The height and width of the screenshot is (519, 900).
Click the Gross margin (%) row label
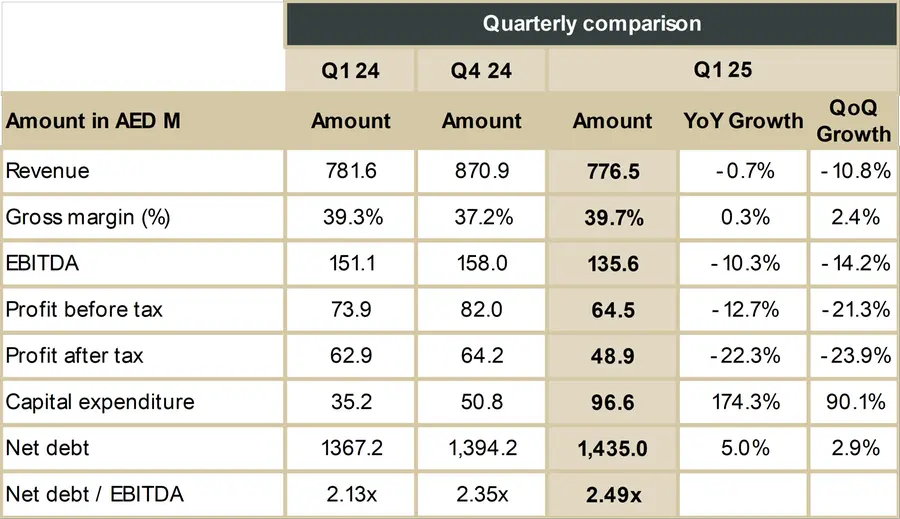coord(88,218)
